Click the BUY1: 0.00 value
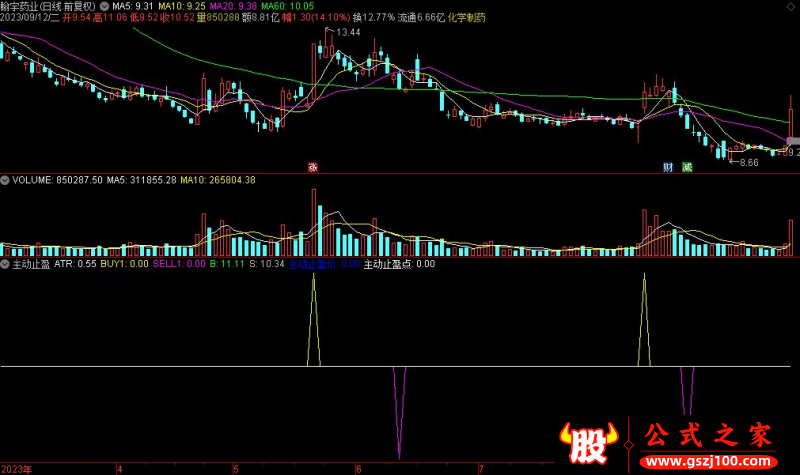 click(x=124, y=264)
